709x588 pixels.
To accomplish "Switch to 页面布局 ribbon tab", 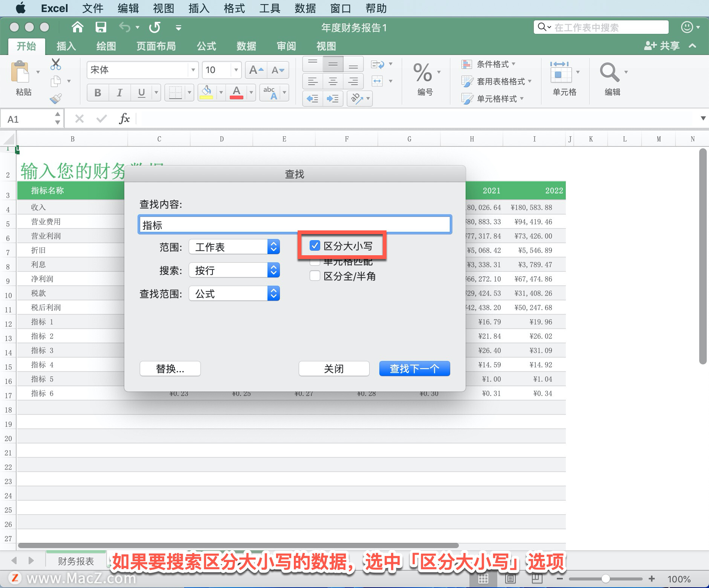I will [156, 46].
